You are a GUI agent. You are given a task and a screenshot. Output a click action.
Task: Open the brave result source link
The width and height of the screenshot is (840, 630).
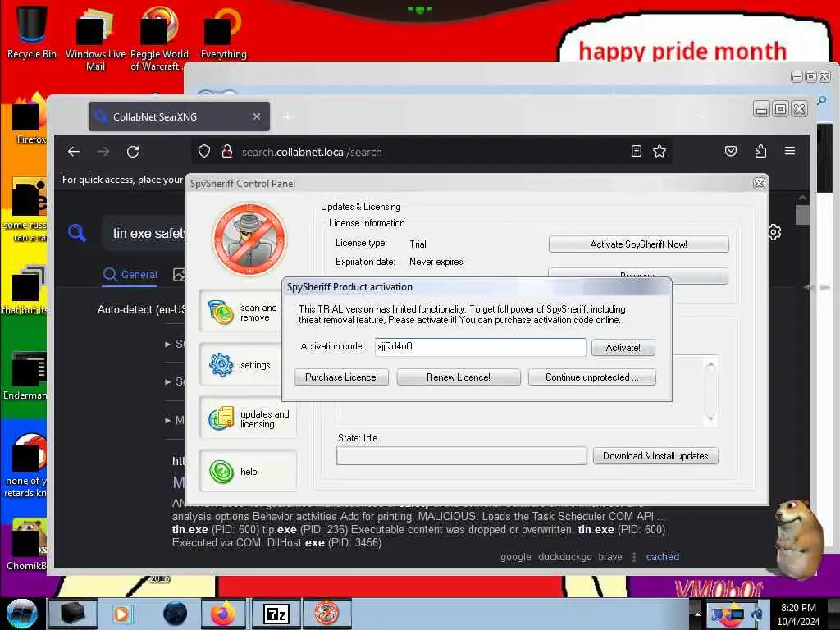[x=610, y=557]
